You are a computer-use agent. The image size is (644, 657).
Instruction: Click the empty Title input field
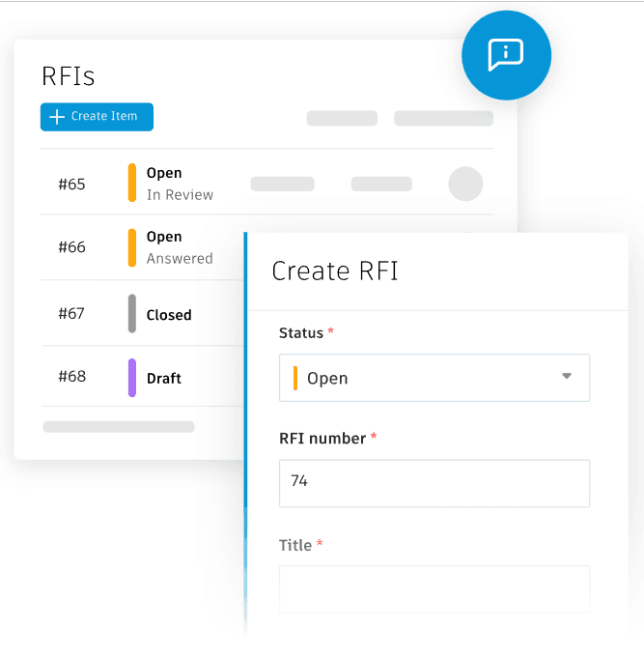[434, 589]
